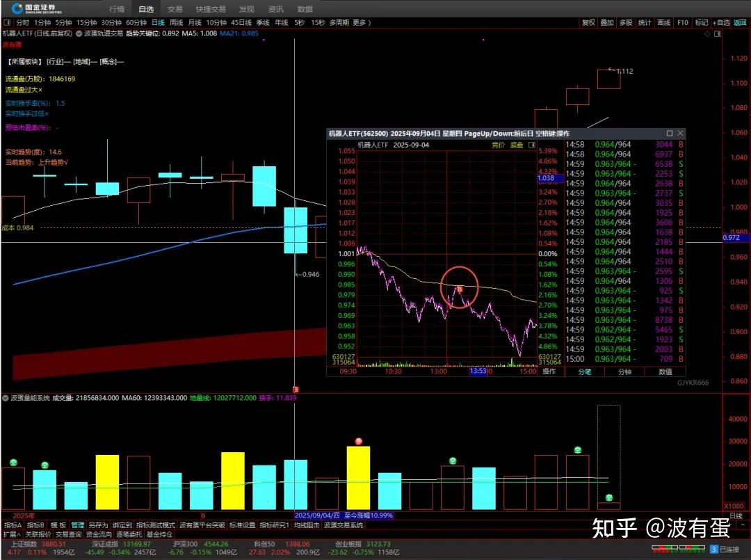Click the panel icon next to 超盘 in popup
751x560 pixels.
532,145
